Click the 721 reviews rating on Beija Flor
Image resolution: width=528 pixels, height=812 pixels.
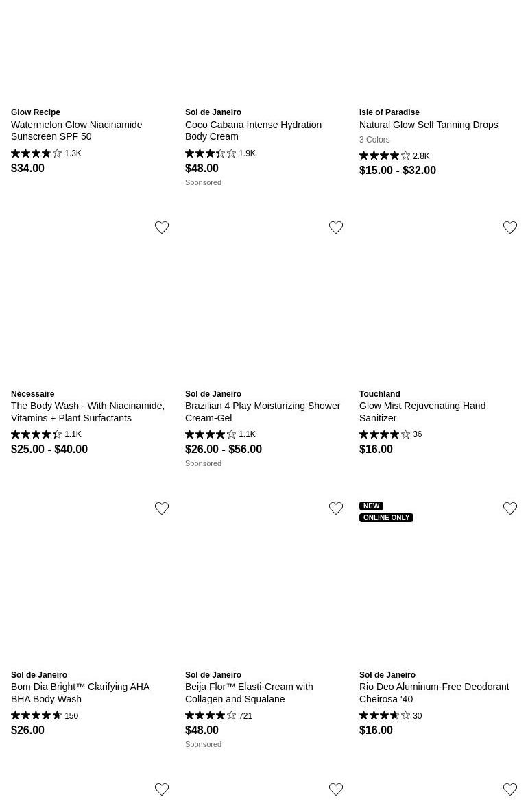219,716
